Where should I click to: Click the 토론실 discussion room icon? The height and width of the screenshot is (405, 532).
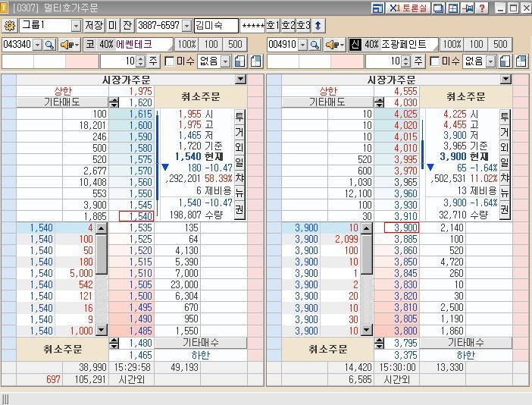coord(406,8)
